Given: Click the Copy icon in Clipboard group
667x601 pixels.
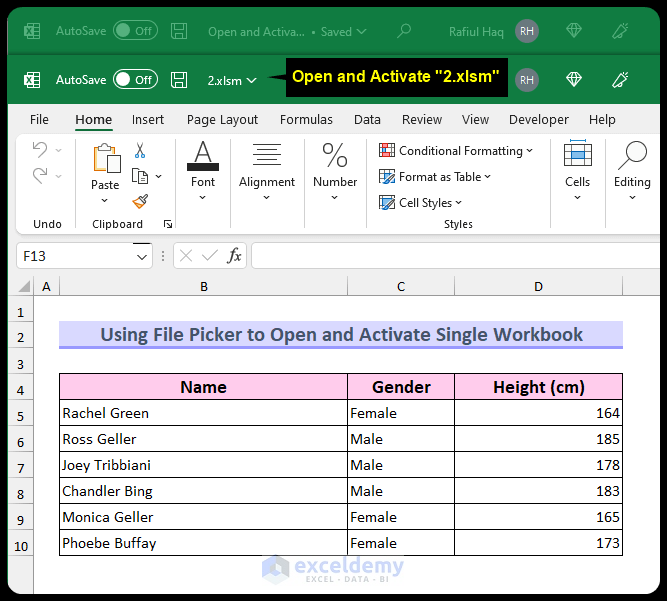Looking at the screenshot, I should [x=140, y=177].
